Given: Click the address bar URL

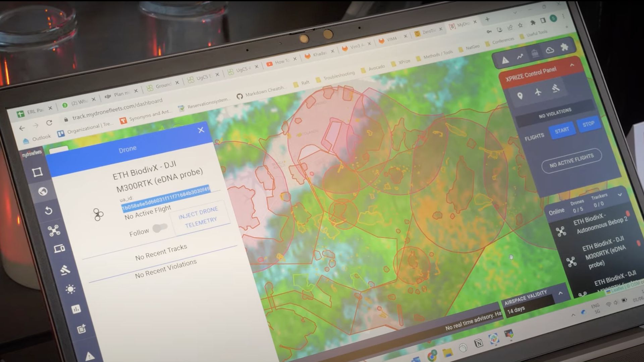Looking at the screenshot, I should point(117,108).
